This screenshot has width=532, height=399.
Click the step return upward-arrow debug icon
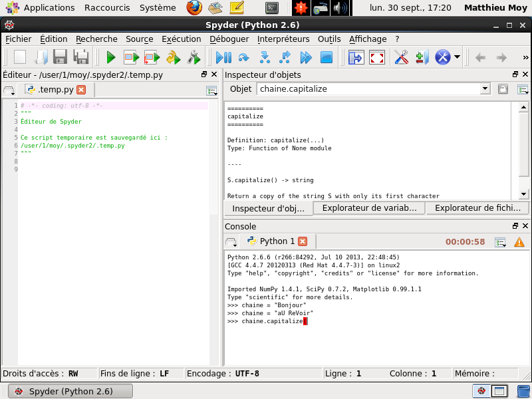285,57
